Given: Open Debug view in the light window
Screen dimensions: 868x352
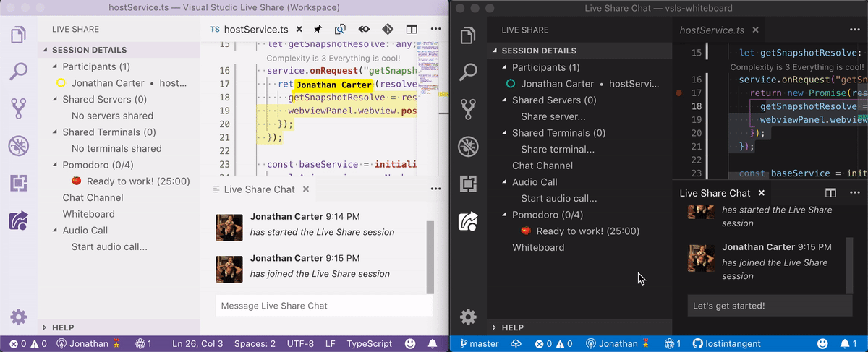Looking at the screenshot, I should (18, 146).
